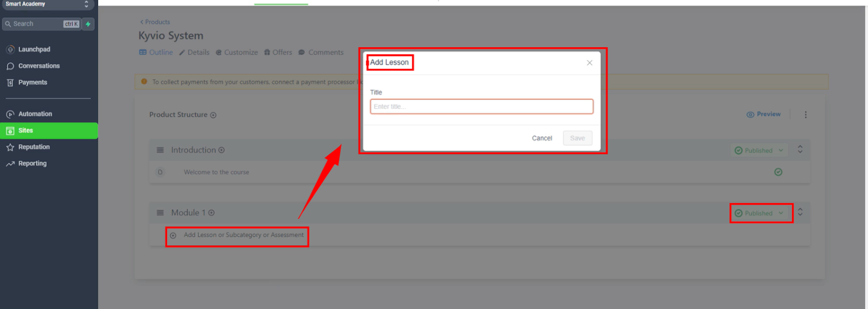Click the Preview link

[x=764, y=115]
